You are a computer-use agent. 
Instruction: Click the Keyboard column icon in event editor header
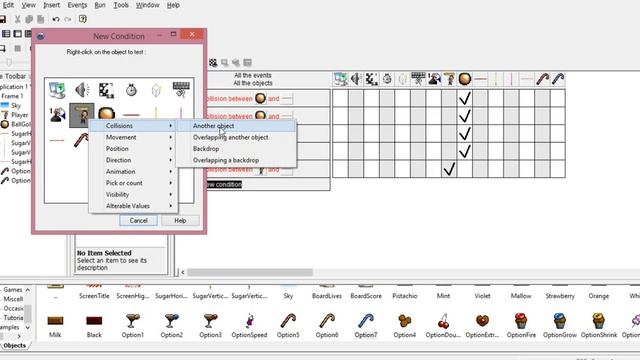418,79
